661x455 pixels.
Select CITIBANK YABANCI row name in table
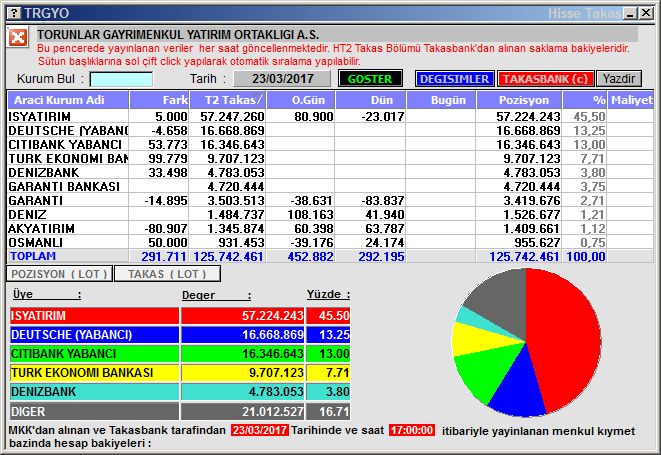(x=65, y=145)
